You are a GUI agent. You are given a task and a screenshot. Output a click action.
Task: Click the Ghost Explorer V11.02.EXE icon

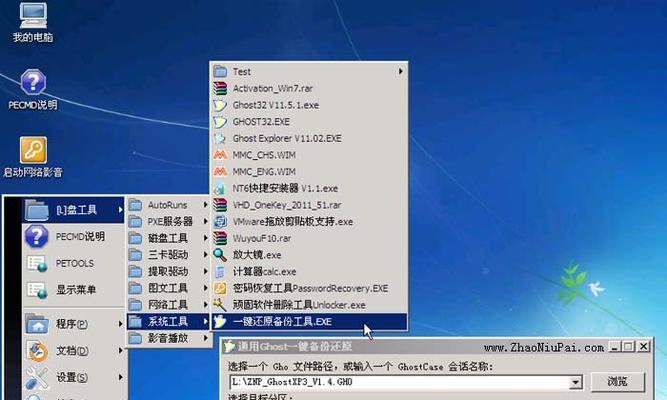220,138
